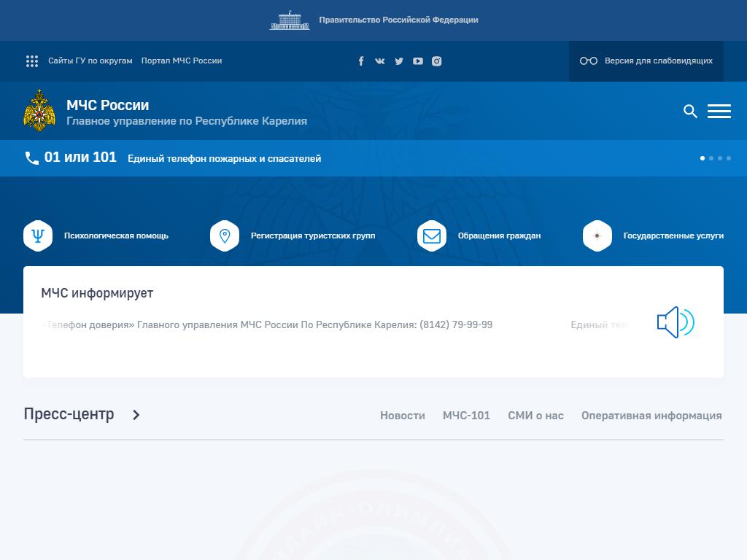Open the YouTube channel icon

418,61
